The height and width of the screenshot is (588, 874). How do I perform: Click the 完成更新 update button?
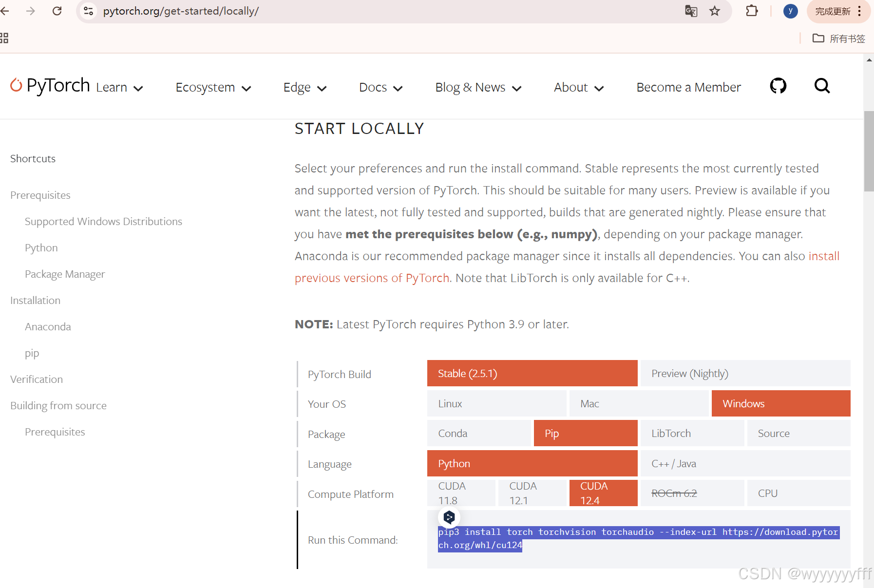[x=832, y=11]
